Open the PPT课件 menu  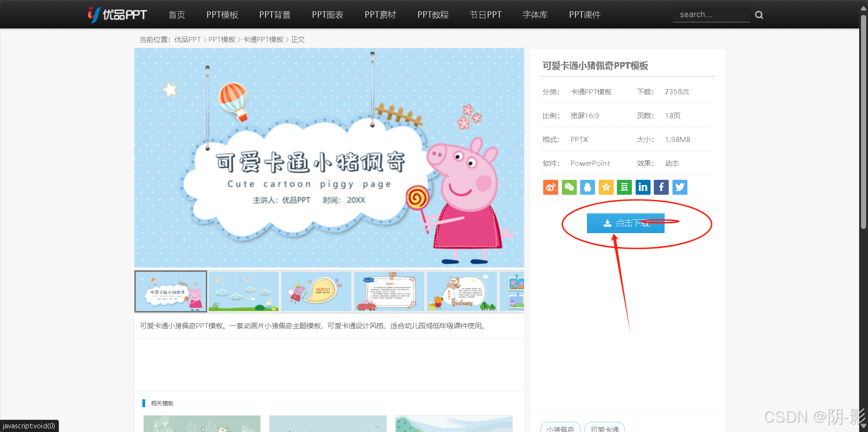click(x=585, y=15)
